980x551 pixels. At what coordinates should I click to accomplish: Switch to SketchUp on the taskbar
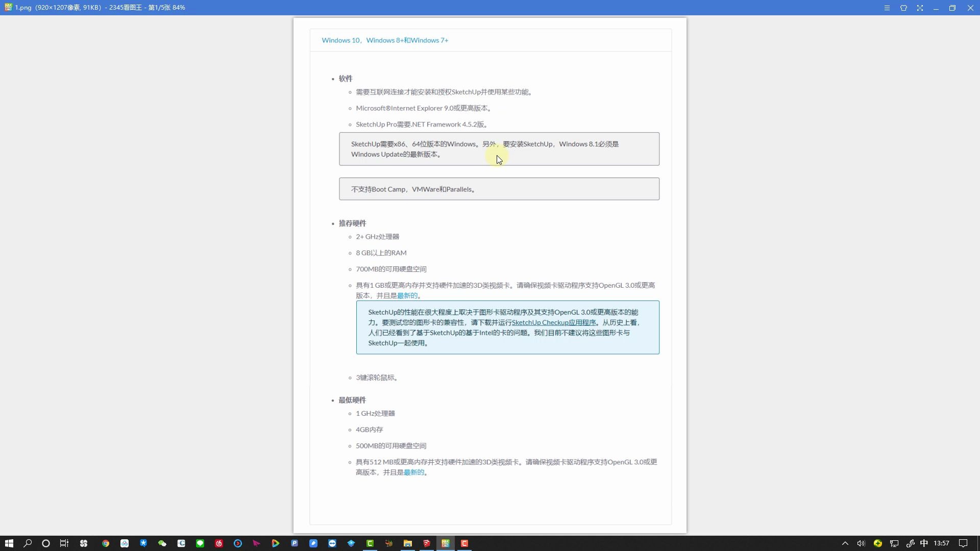(427, 543)
